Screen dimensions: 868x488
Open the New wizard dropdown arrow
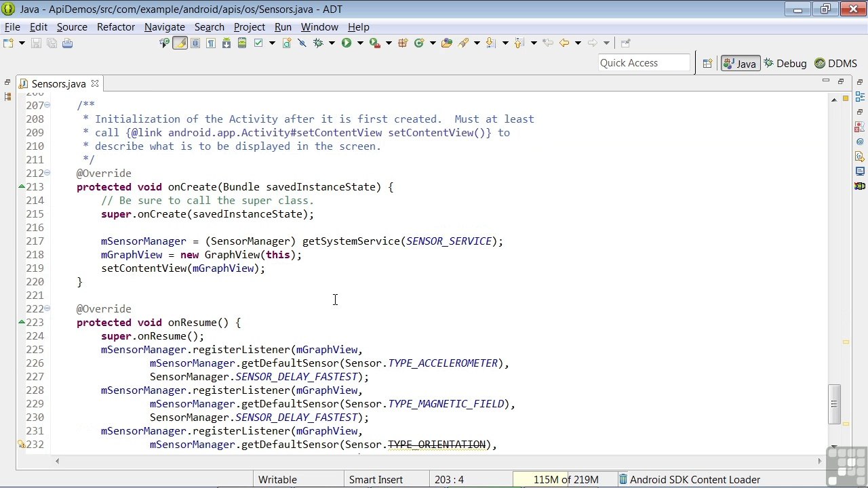coord(22,43)
